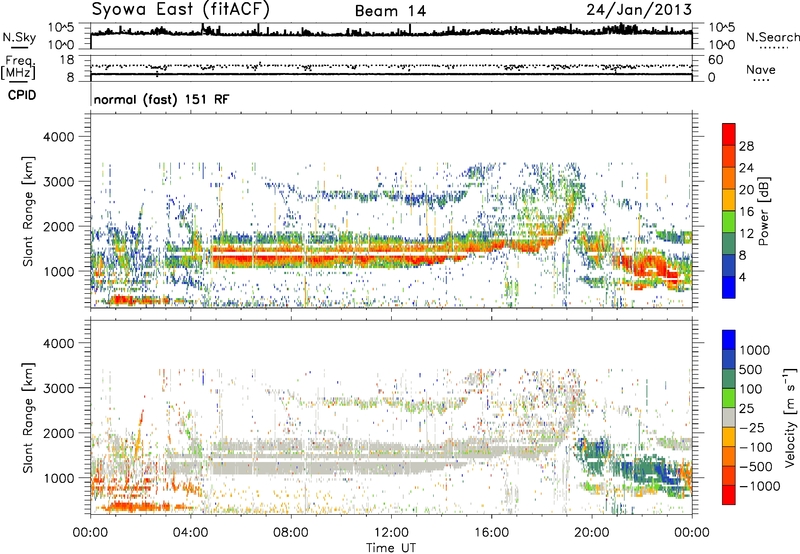Select the 'N.Search' legend label
Screen dimensions: 800x554
772,37
